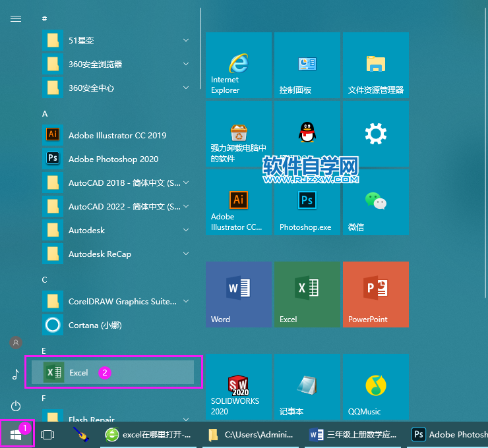Open the Internet Explorer tile
Image resolution: width=488 pixels, height=448 pixels.
tap(238, 65)
